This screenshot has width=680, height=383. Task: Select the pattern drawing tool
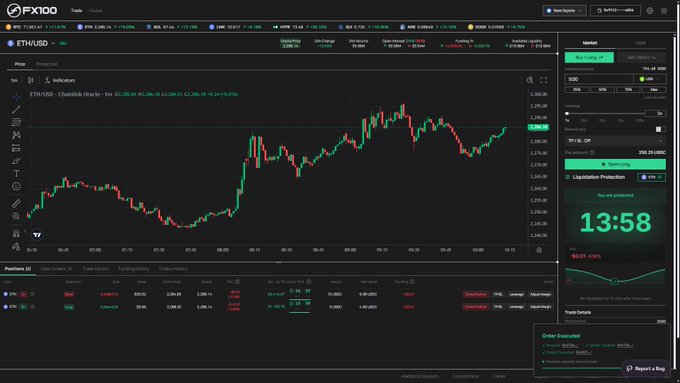[16, 135]
